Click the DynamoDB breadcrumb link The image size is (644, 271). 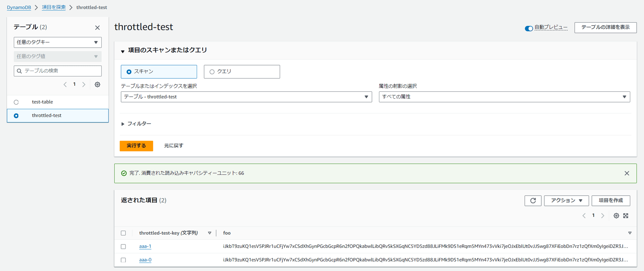[x=19, y=7]
